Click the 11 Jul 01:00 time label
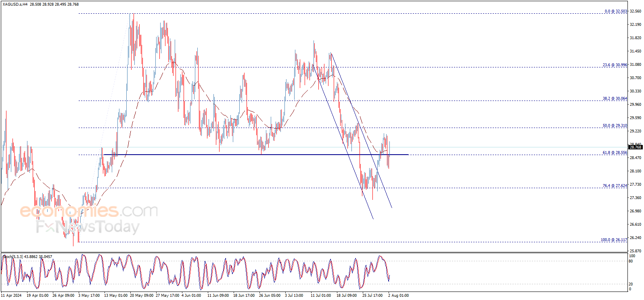644x300 pixels. (x=321, y=296)
